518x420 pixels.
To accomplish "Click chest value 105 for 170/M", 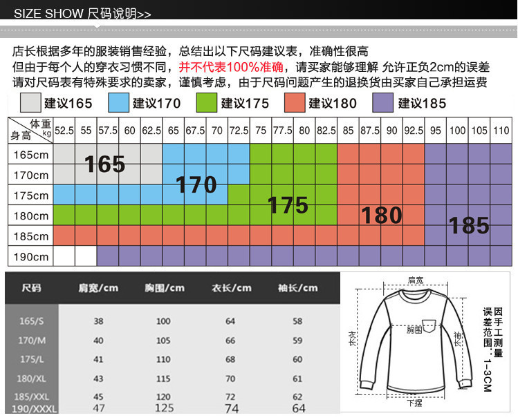I will click(x=163, y=341).
